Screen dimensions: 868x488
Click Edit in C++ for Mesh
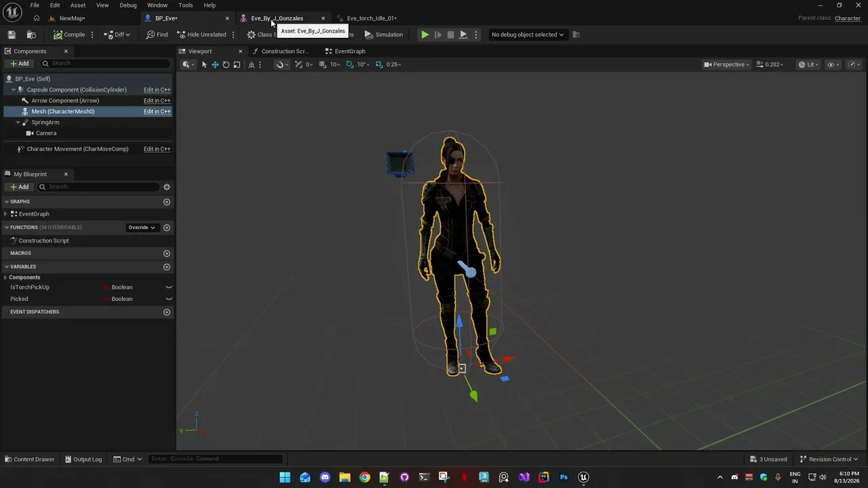157,111
